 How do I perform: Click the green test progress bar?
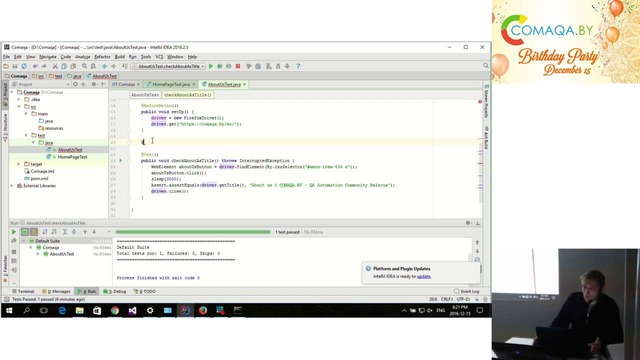(193, 232)
